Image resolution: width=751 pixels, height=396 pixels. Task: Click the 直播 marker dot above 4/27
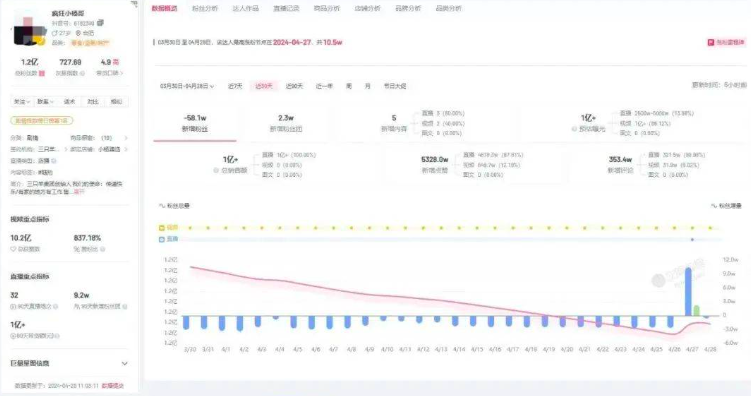692,239
